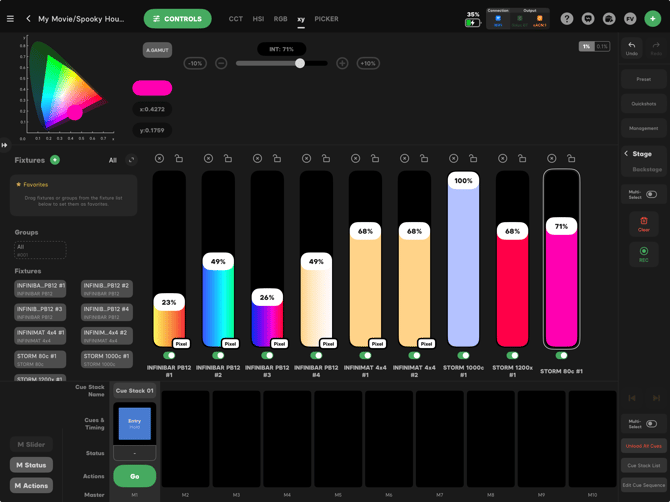Click the CONTROLS button
This screenshot has height=502, width=670.
click(177, 19)
